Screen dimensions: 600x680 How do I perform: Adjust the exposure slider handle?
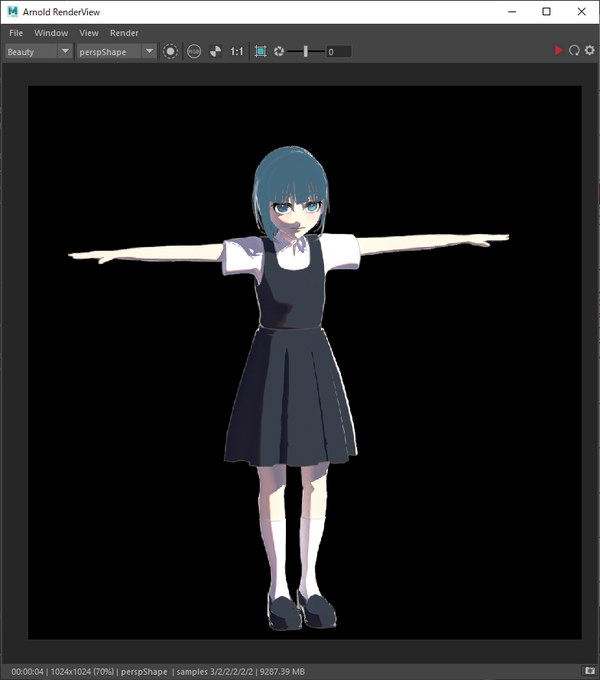[x=306, y=52]
